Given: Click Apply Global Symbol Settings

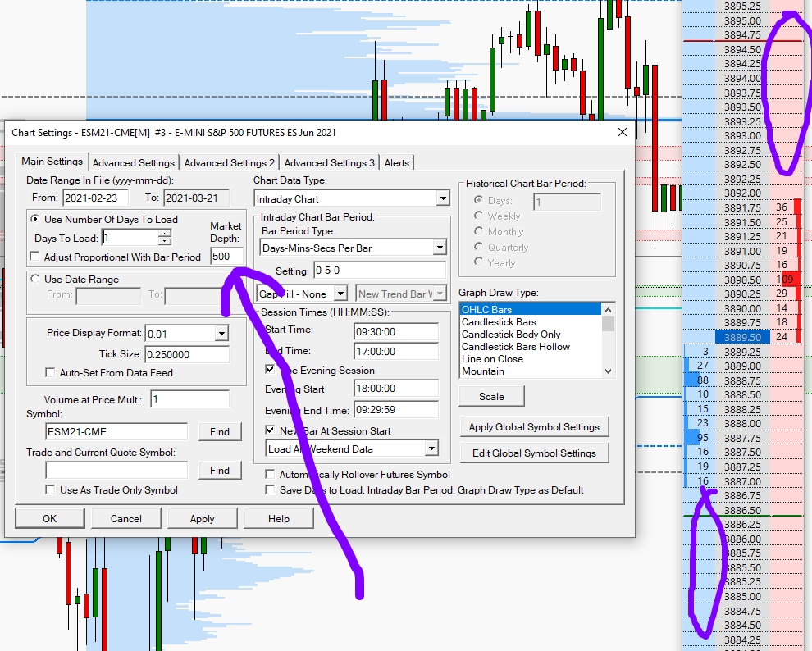Looking at the screenshot, I should click(x=534, y=427).
